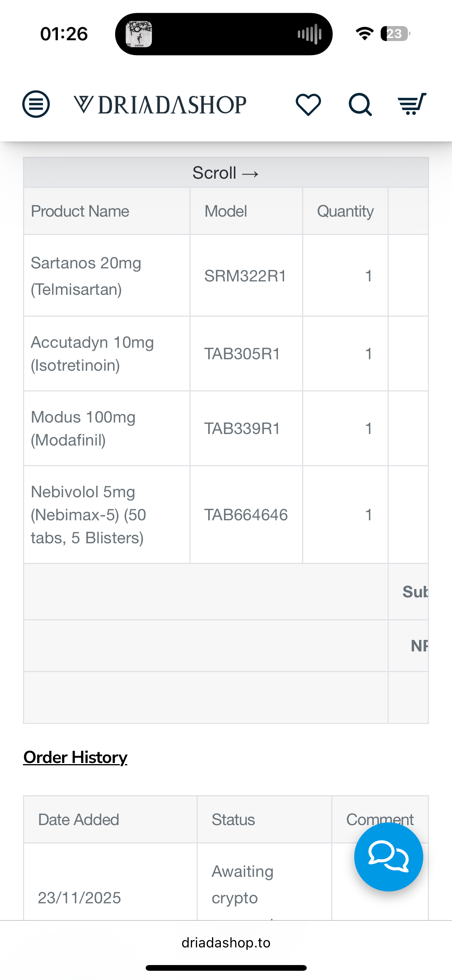The height and width of the screenshot is (980, 452).
Task: Open the live chat bubble
Action: (x=388, y=857)
